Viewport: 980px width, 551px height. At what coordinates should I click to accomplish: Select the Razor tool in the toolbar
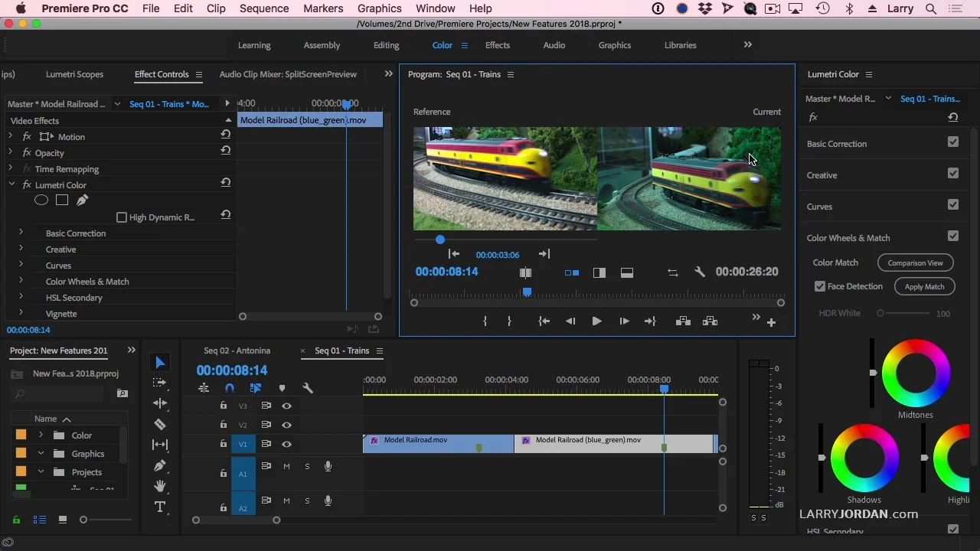point(160,424)
